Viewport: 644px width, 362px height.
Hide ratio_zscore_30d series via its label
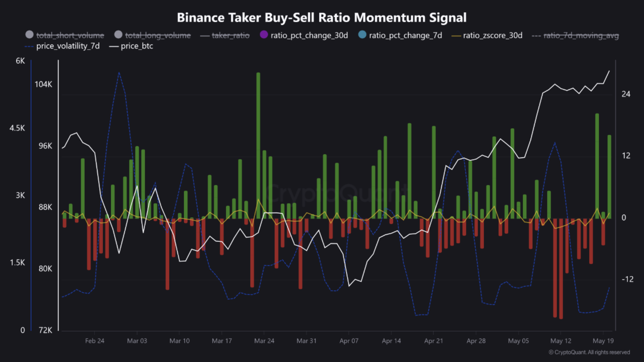[493, 35]
